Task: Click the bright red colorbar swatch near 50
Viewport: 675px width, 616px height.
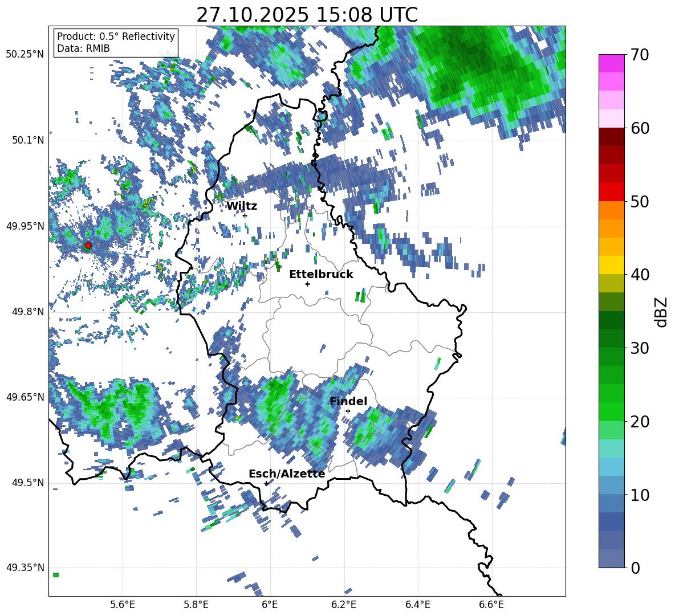Action: click(611, 191)
